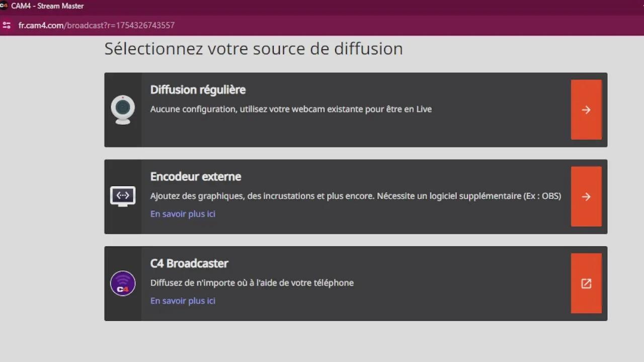Select the C4 Broadcaster title
The width and height of the screenshot is (644, 362).
coord(189,263)
